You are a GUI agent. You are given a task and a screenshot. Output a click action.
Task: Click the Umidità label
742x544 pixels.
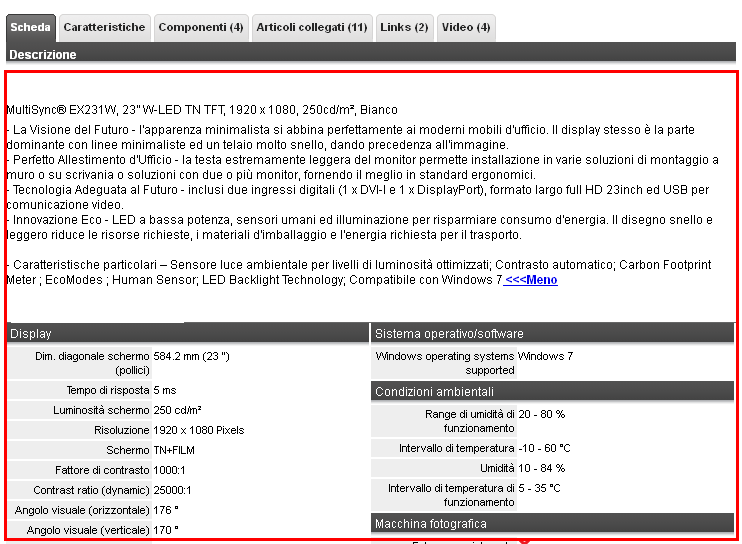(x=497, y=468)
